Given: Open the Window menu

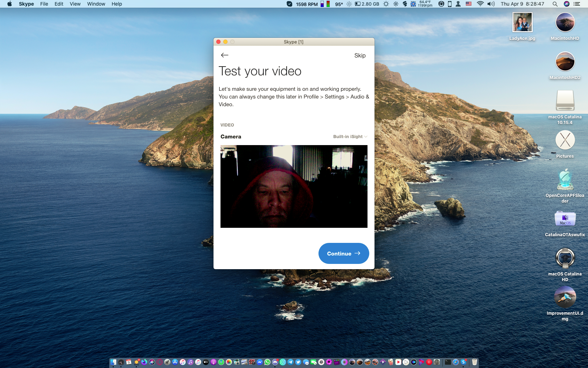Looking at the screenshot, I should 96,4.
